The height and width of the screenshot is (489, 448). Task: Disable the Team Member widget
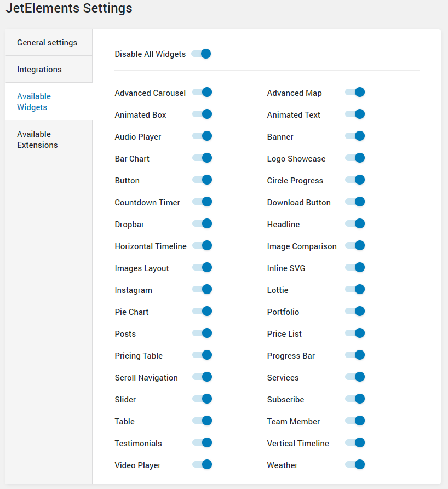(x=354, y=421)
